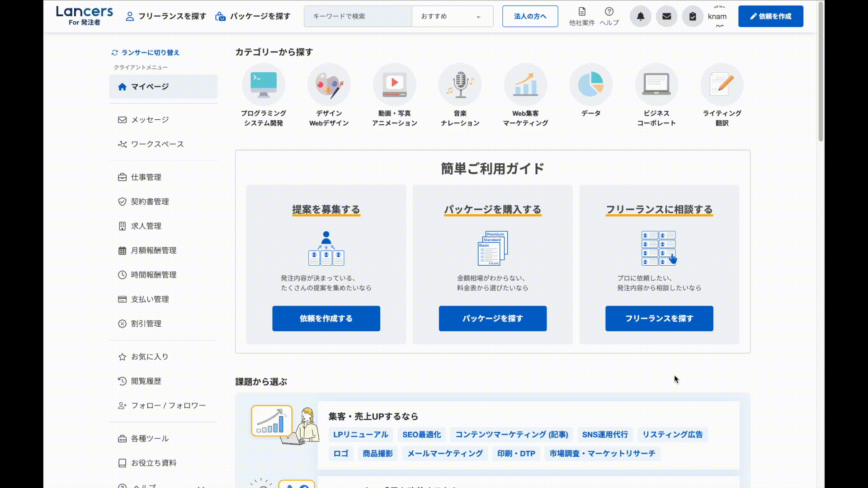Viewport: 868px width, 488px height.
Task: Open the 動画・写真・アニメーション category icon
Action: tap(394, 85)
